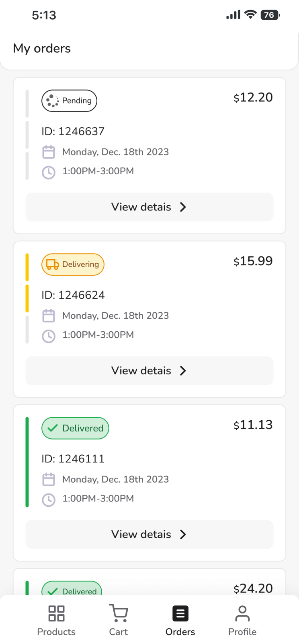299x644 pixels.
Task: Tap the Orders list icon
Action: [180, 613]
